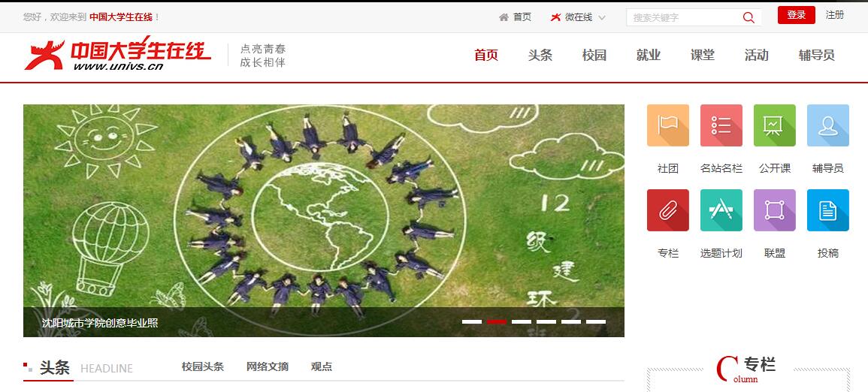Select the 就业 navigation menu item
This screenshot has width=868, height=392.
649,56
